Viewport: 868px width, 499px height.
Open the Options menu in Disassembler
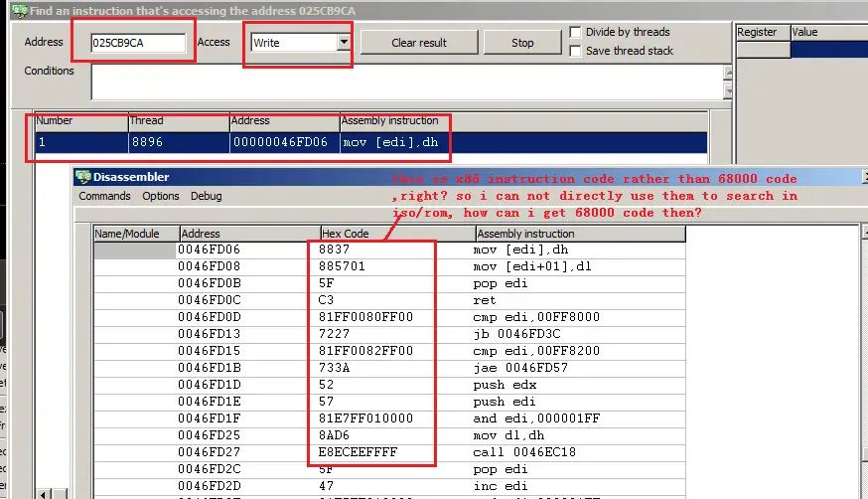(161, 196)
